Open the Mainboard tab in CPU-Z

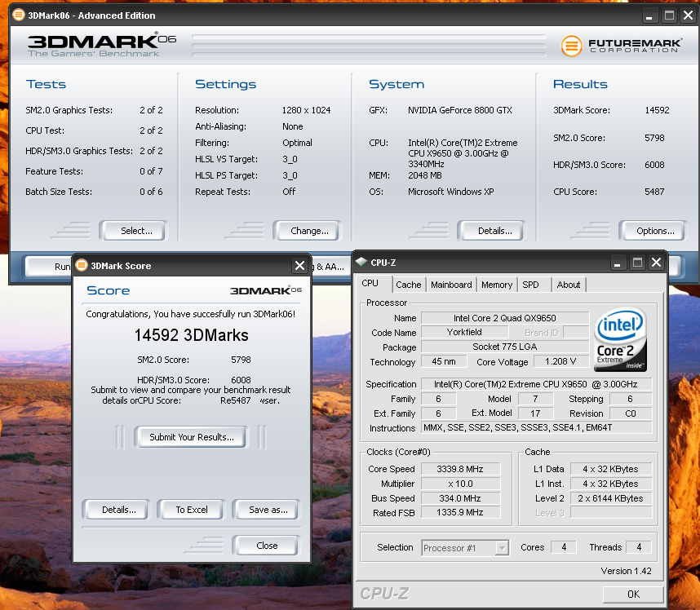(451, 285)
